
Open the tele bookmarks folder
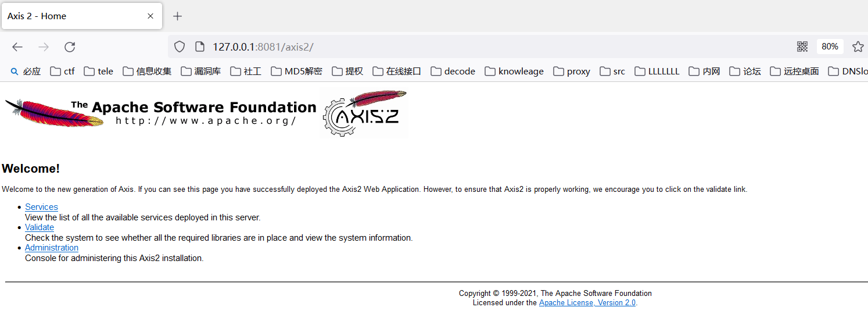point(99,71)
